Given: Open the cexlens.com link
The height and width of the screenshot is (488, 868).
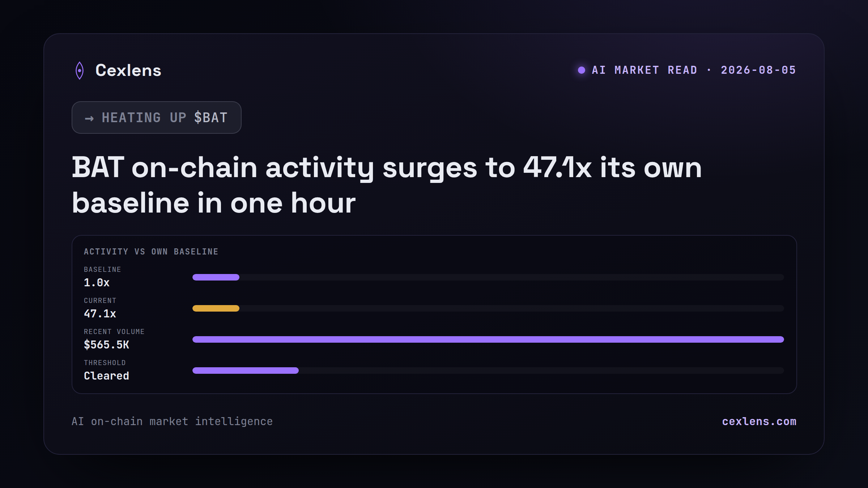Looking at the screenshot, I should (759, 421).
